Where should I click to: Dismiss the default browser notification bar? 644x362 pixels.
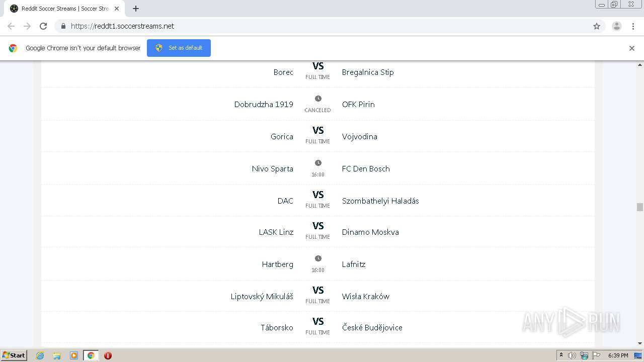(631, 48)
